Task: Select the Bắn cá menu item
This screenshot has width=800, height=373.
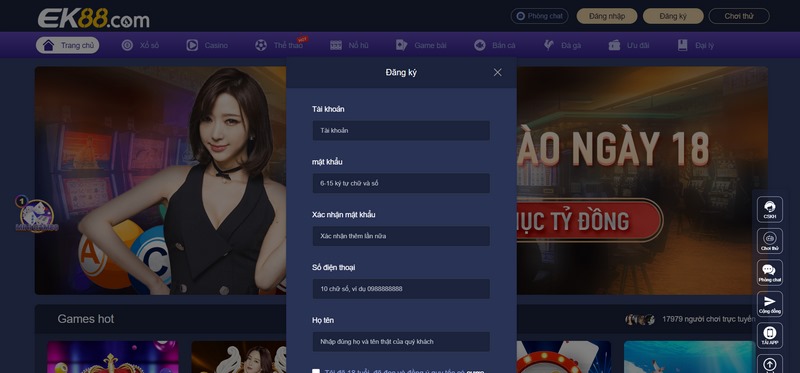Action: 494,45
